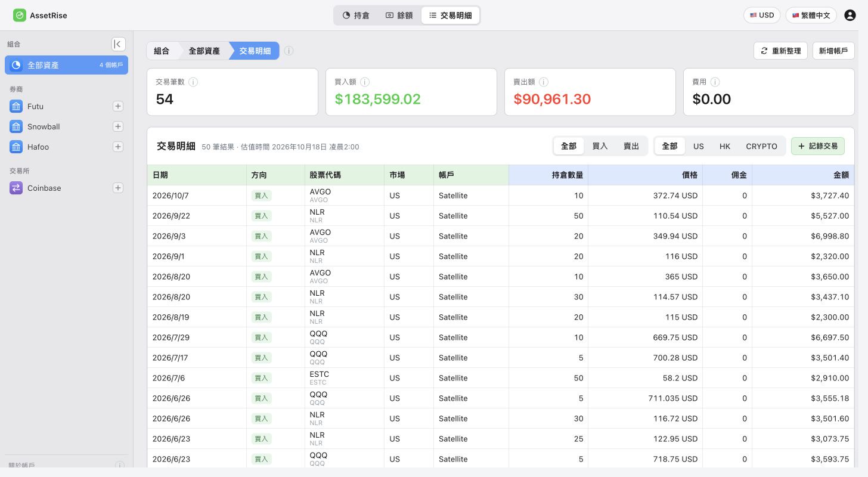Switch to the 持倉 tab
Image resolution: width=868 pixels, height=477 pixels.
[x=356, y=16]
